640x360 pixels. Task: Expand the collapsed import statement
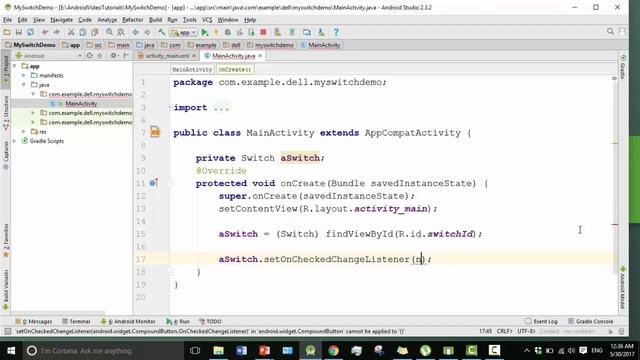point(169,107)
